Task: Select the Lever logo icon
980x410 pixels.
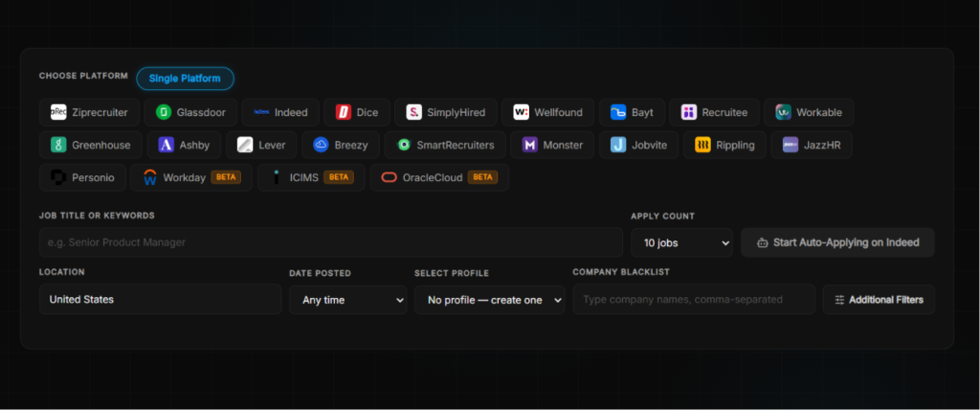Action: 246,146
